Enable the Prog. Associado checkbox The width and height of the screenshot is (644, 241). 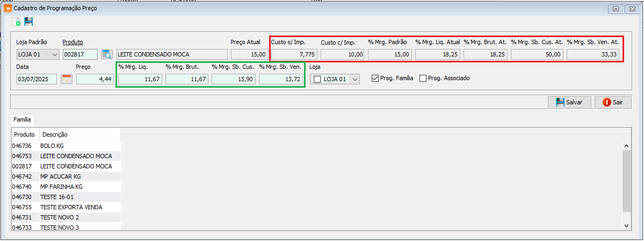point(423,79)
